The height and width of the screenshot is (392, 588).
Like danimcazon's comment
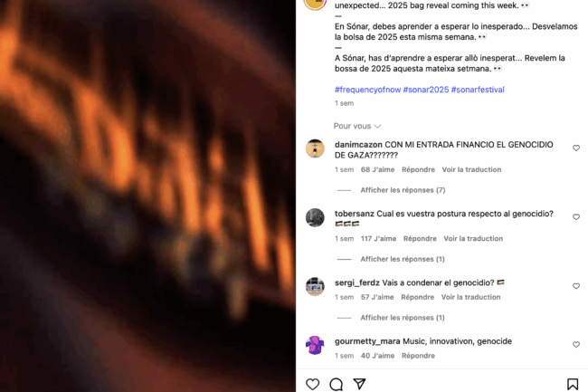click(x=576, y=148)
